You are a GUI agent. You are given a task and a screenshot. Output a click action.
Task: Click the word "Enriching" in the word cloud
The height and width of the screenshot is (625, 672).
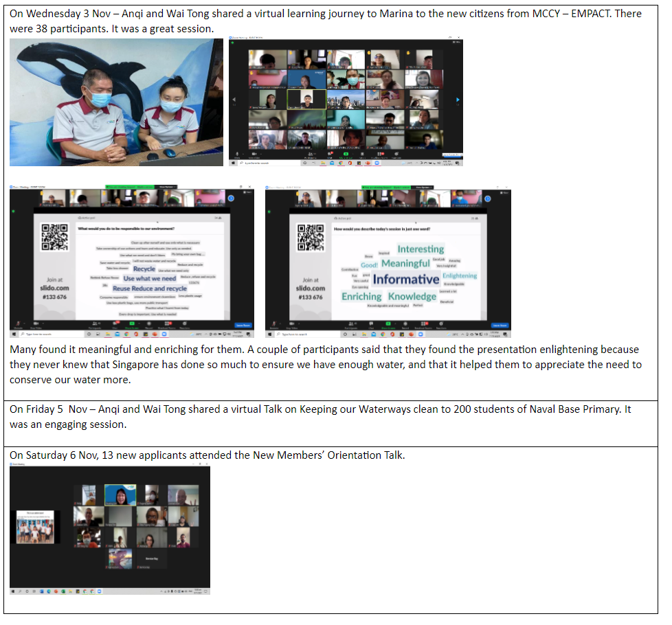coord(361,297)
